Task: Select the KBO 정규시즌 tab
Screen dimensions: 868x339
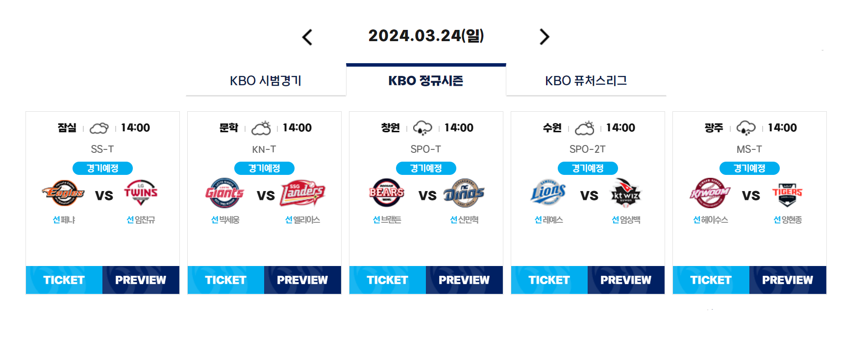Action: point(426,80)
